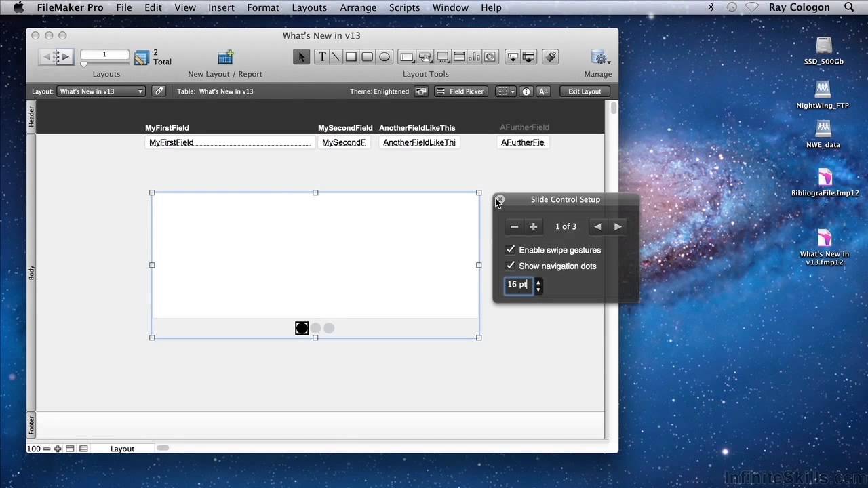
Task: Click the Header part label tab
Action: [x=31, y=117]
